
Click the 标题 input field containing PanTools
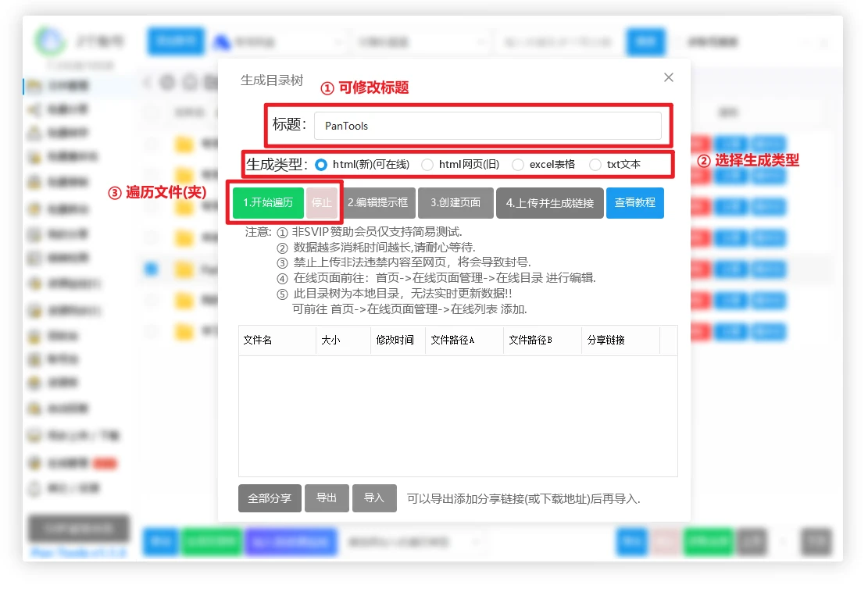tap(488, 126)
